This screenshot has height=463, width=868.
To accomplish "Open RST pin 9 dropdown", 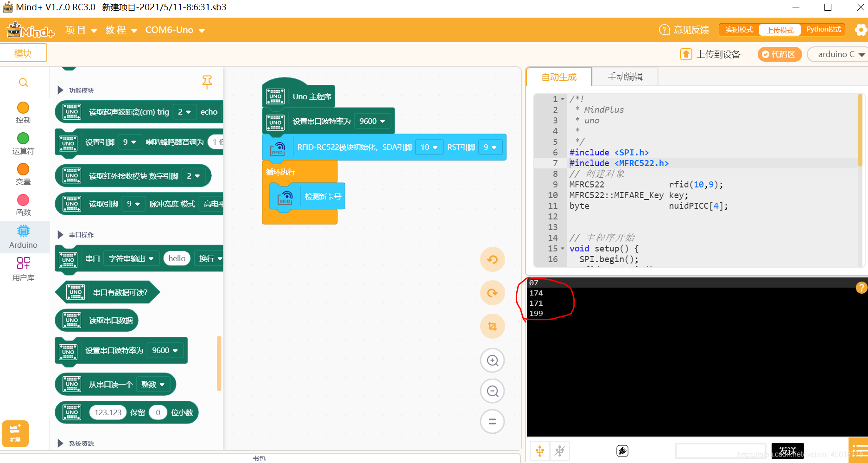I will tap(490, 147).
